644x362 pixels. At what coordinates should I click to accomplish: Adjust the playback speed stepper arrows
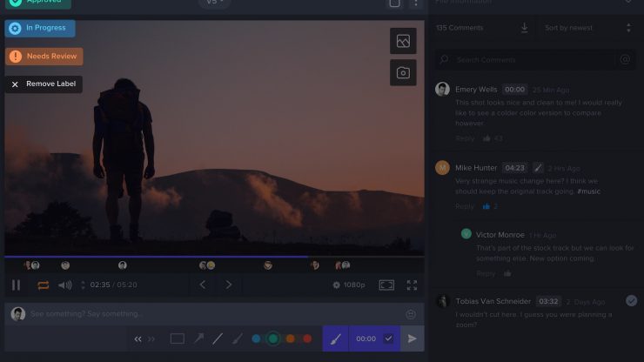tap(83, 285)
